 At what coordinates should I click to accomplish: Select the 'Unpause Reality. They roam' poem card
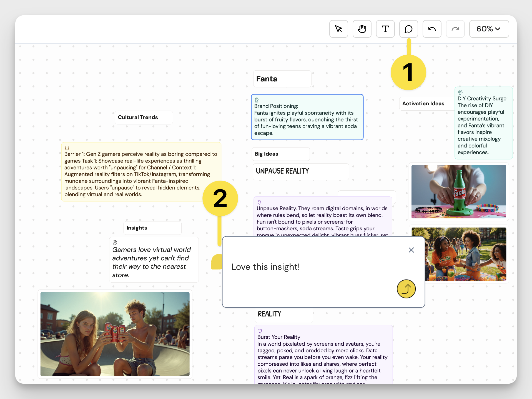coord(323,216)
